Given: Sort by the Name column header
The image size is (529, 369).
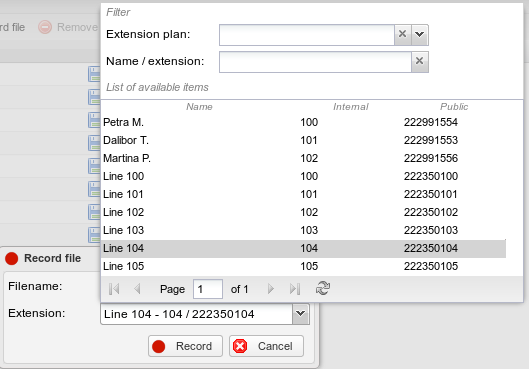Looking at the screenshot, I should pos(199,107).
